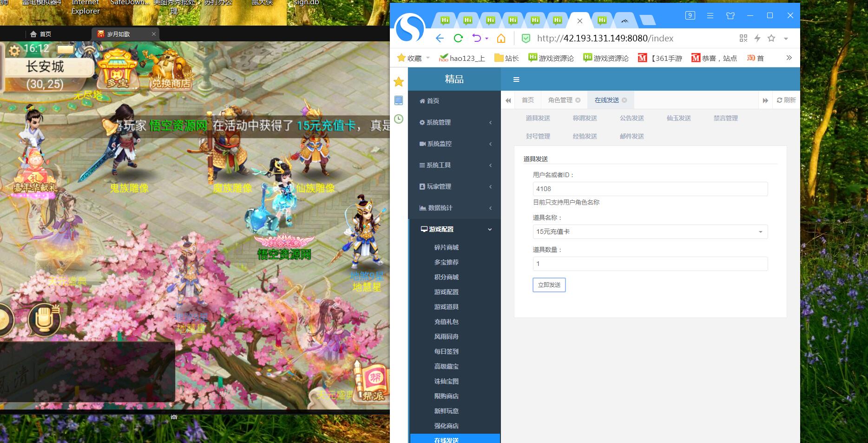Expand the 系统工具 menu
This screenshot has width=868, height=443.
pos(454,165)
